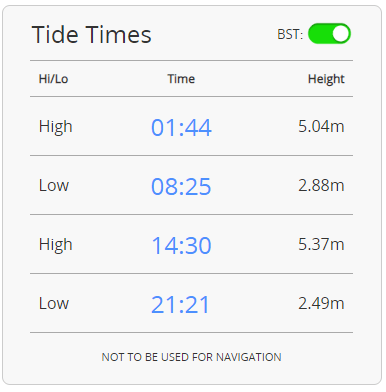386x392 pixels.
Task: Click the 21:21 low tide time
Action: 180,304
